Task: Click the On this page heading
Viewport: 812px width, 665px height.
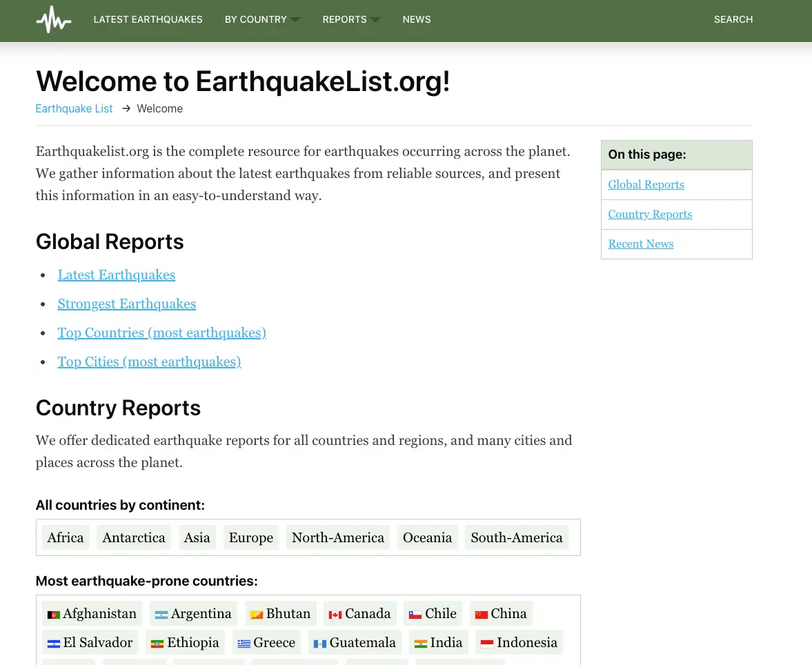Action: (647, 155)
